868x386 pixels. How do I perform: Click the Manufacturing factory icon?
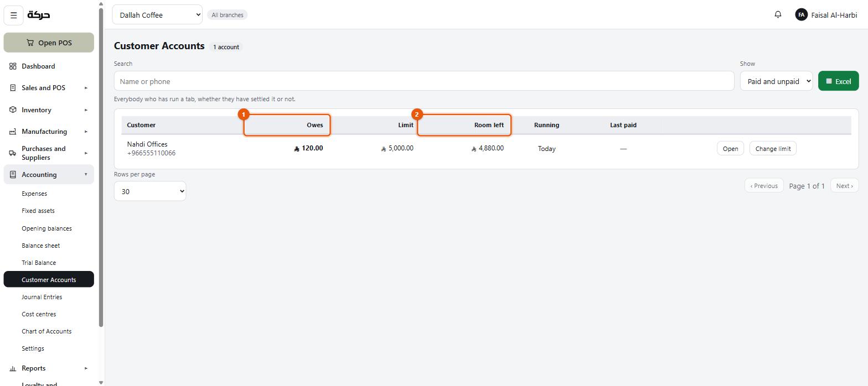point(13,132)
